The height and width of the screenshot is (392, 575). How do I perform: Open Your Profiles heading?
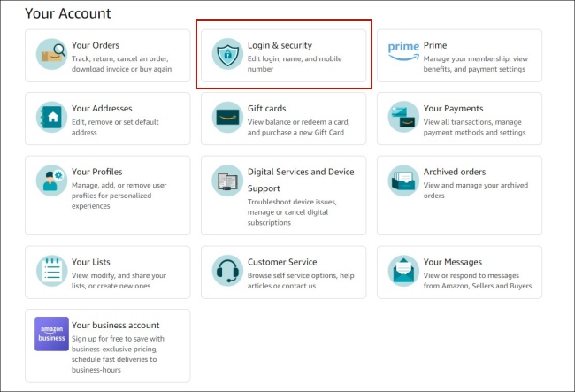[x=96, y=172]
